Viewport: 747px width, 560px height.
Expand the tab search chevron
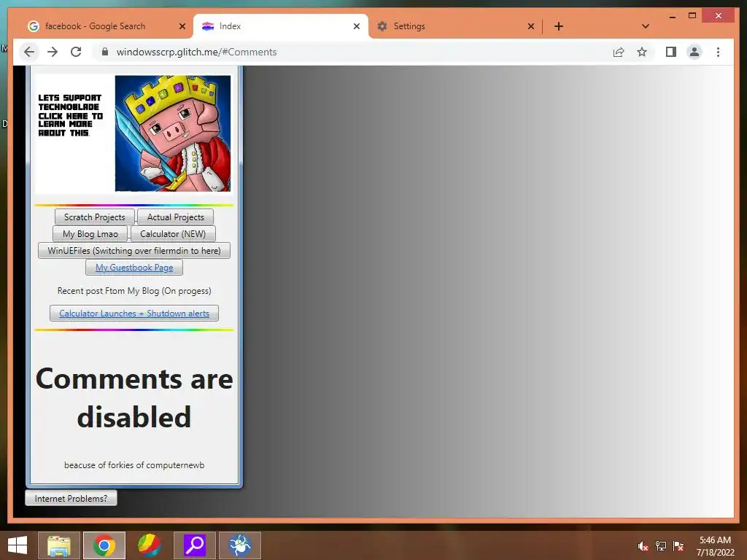click(x=646, y=26)
